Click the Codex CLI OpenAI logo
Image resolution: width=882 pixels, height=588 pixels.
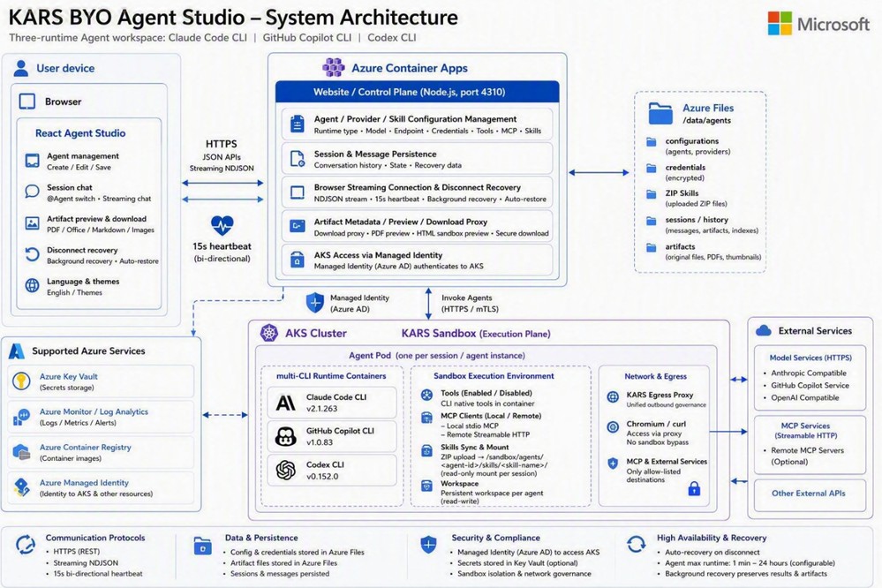coord(286,470)
